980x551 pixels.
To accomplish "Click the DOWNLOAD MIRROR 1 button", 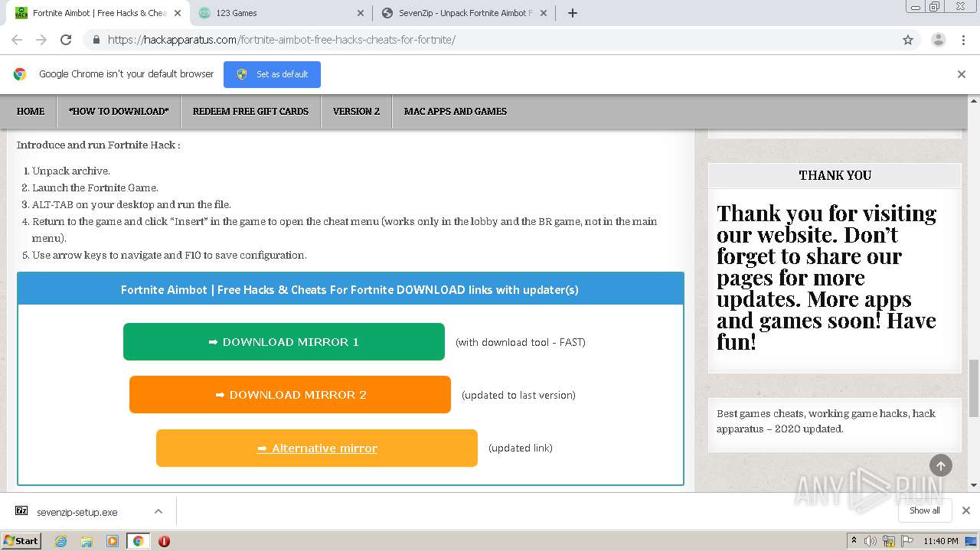I will coord(284,342).
